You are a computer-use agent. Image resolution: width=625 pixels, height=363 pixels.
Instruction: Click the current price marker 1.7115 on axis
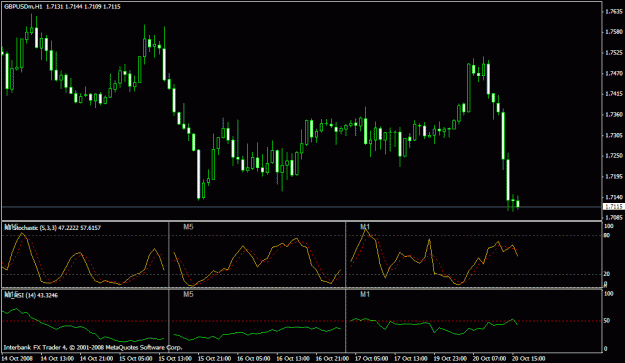[613, 207]
